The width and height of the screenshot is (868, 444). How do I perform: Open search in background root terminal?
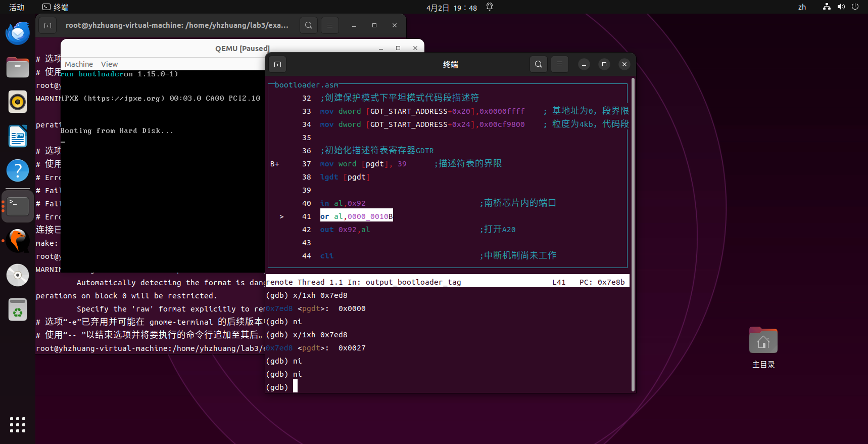(309, 25)
